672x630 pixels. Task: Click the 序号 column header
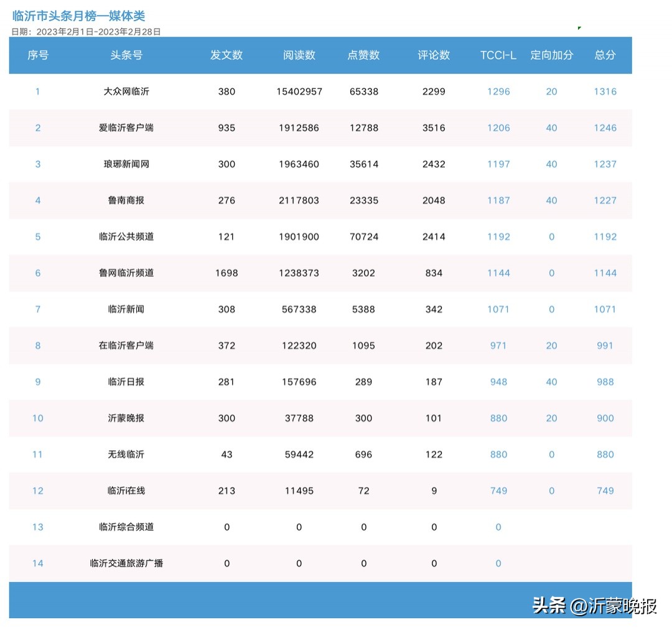[37, 55]
